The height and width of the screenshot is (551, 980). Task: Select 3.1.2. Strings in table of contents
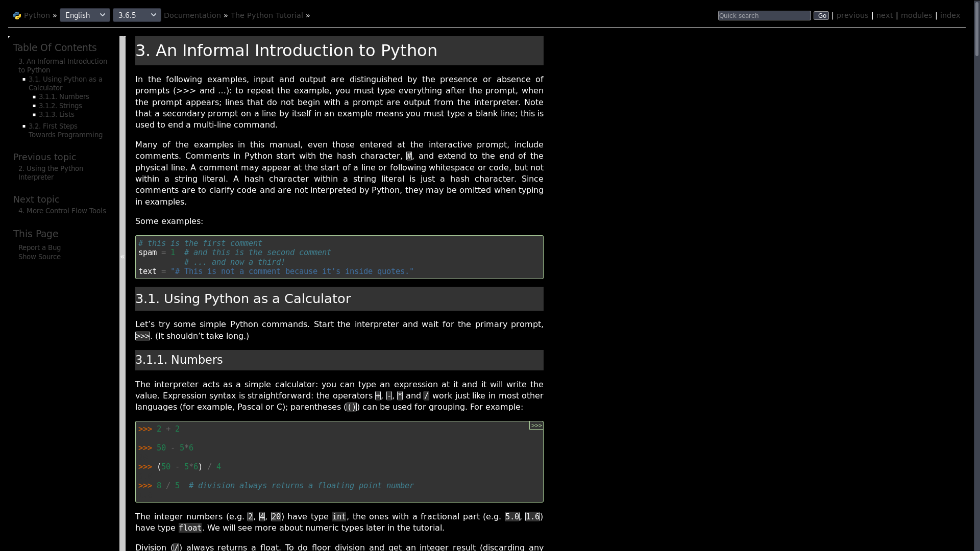[x=60, y=106]
